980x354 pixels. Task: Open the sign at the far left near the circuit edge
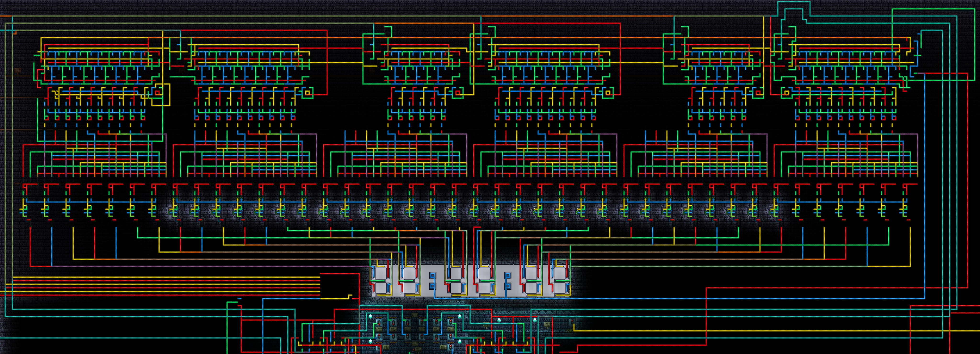(x=18, y=72)
